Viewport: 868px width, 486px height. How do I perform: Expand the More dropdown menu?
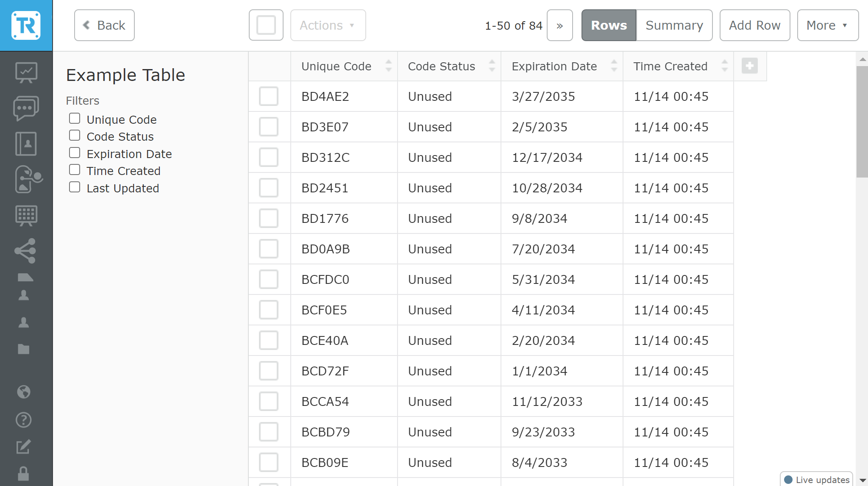827,25
